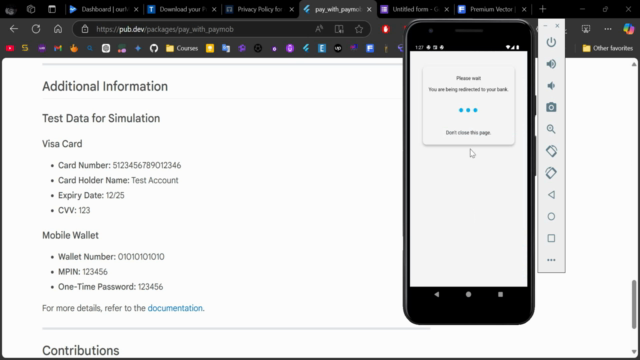Open the browser profile avatar
Image resolution: width=640 pixels, height=360 pixels.
(11, 10)
